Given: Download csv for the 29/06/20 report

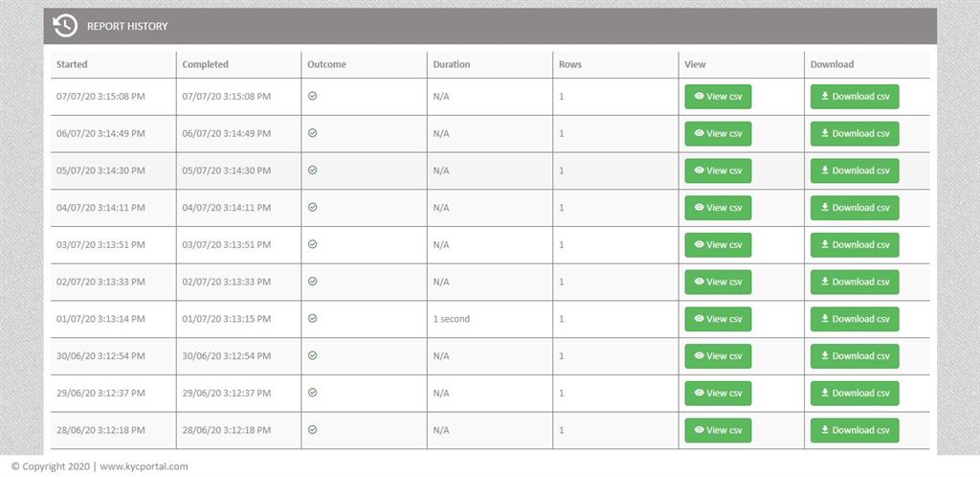Looking at the screenshot, I should 855,394.
